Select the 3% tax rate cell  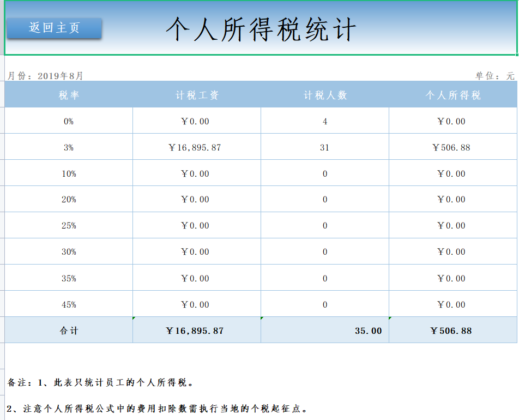point(69,147)
